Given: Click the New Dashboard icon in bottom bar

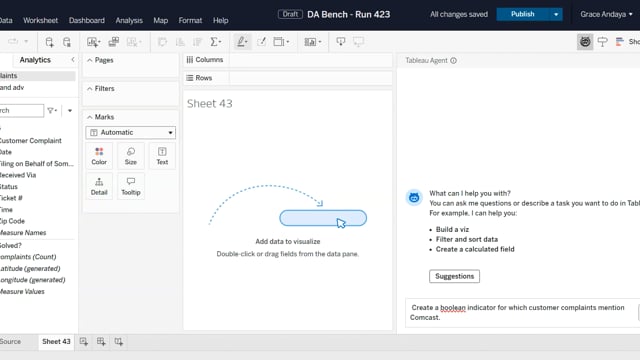Looking at the screenshot, I should [101, 342].
